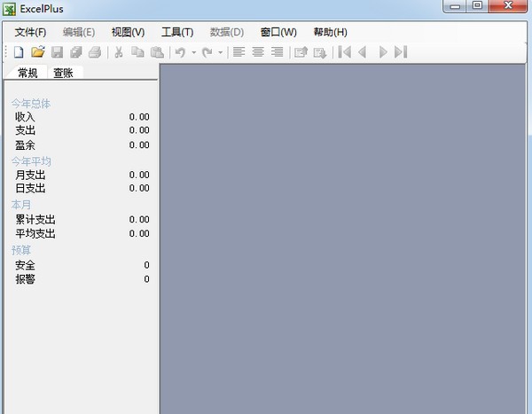Viewport: 532px width, 414px height.
Task: Click the 月支出 row label
Action: coord(30,176)
